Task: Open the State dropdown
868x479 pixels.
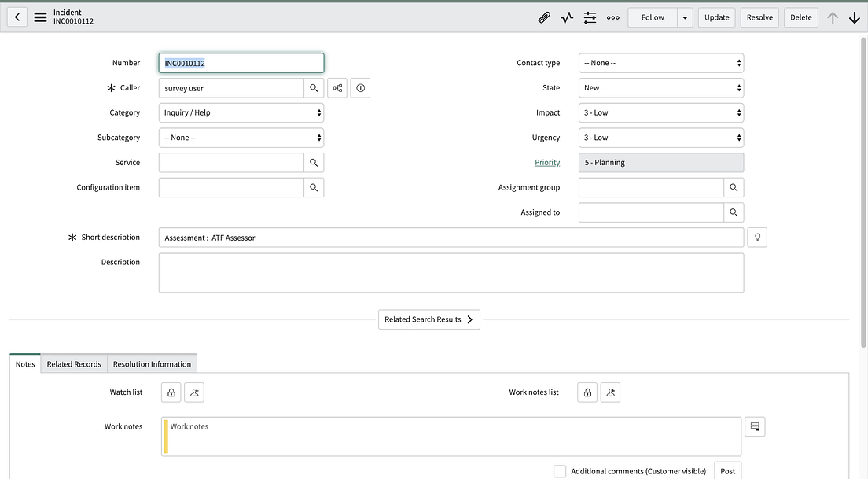Action: (x=660, y=87)
